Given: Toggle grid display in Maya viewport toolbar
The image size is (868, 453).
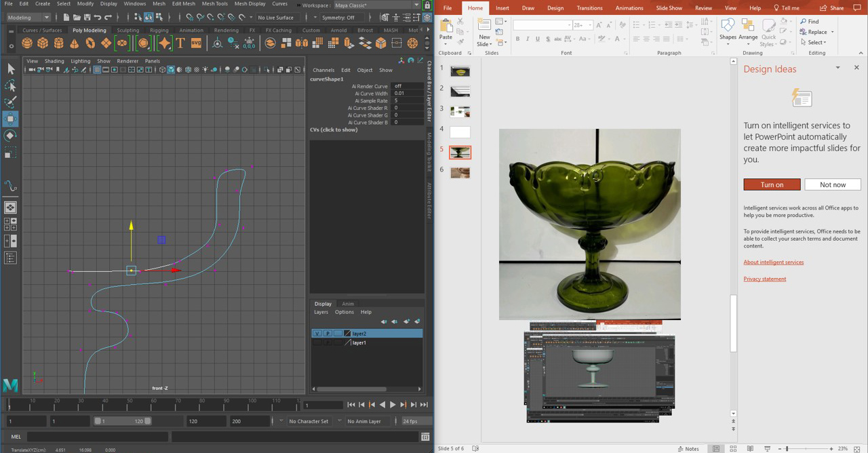Looking at the screenshot, I should pos(97,70).
